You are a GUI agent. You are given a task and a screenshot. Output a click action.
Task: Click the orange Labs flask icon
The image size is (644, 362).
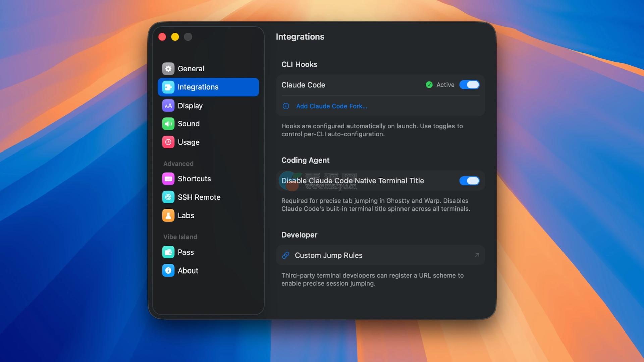(x=168, y=216)
